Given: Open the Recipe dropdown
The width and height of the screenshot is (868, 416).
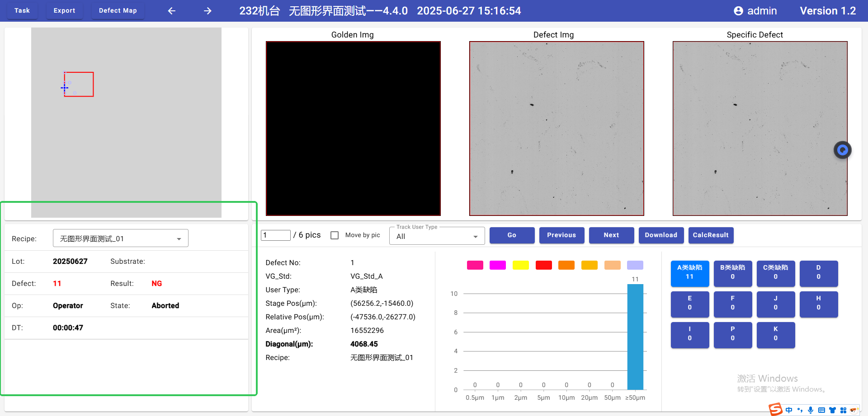Looking at the screenshot, I should click(x=121, y=238).
